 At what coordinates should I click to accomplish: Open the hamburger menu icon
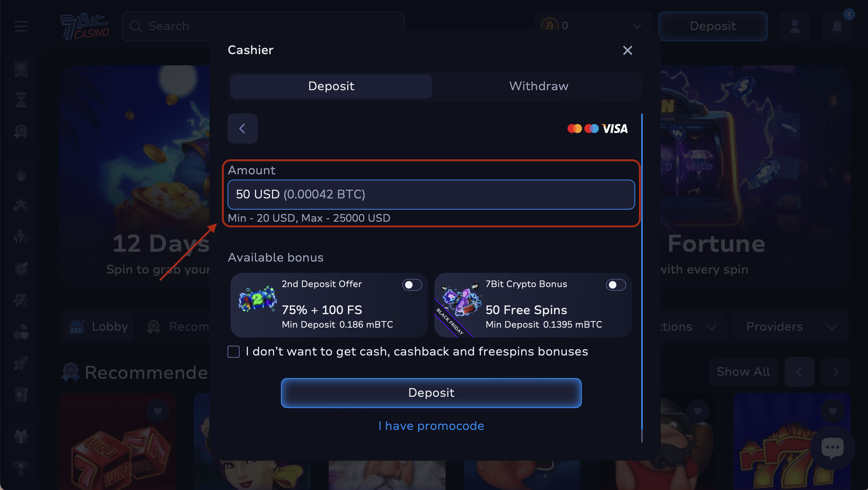pos(21,26)
